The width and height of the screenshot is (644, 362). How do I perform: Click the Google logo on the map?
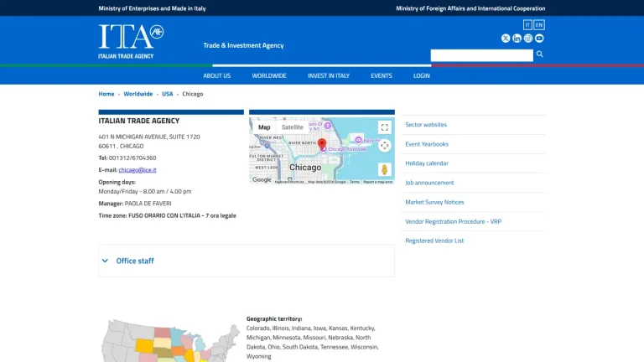pos(262,180)
